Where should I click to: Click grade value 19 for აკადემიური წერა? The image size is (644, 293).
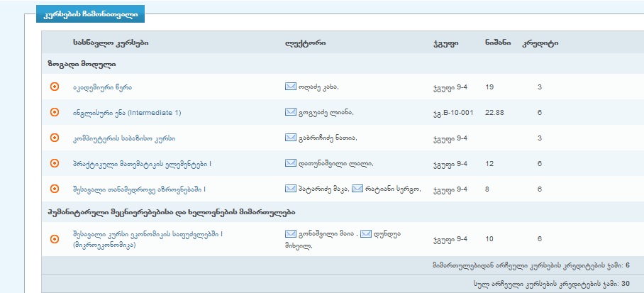pos(489,87)
